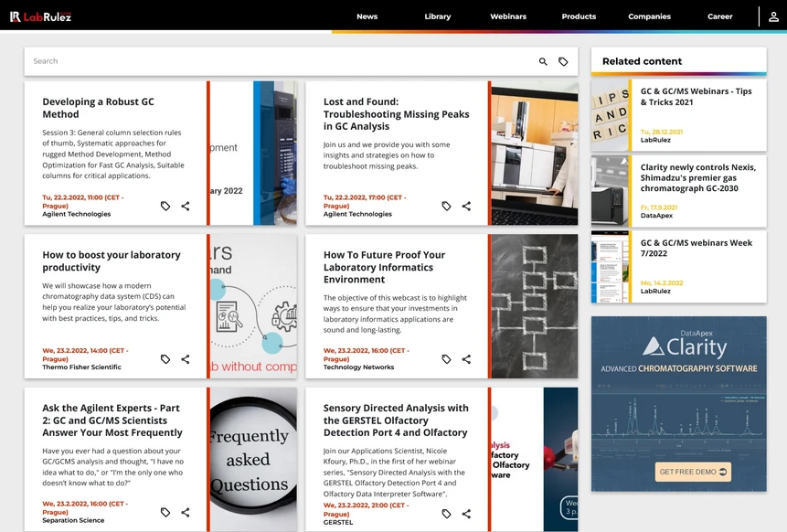The image size is (787, 532).
Task: Click the LabRulez logo
Action: [40, 16]
